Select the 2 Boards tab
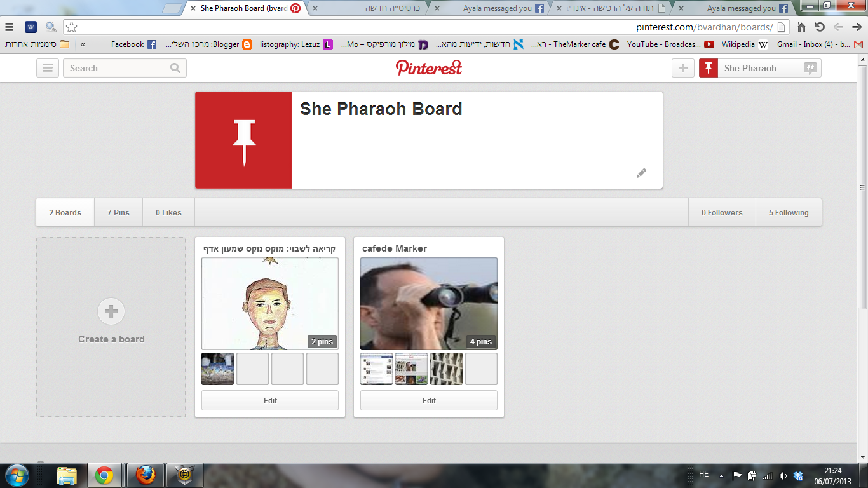The image size is (868, 488). pos(65,212)
